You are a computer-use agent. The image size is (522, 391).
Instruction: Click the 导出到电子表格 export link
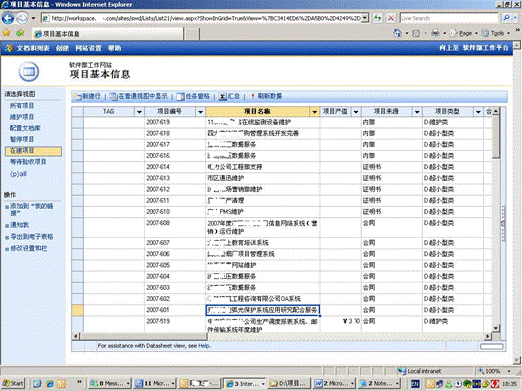pos(32,237)
